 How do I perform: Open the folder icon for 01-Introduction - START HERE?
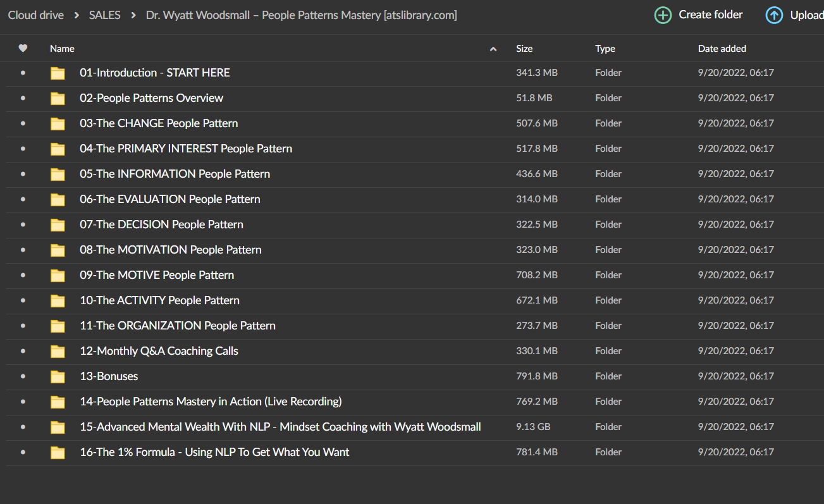[58, 73]
